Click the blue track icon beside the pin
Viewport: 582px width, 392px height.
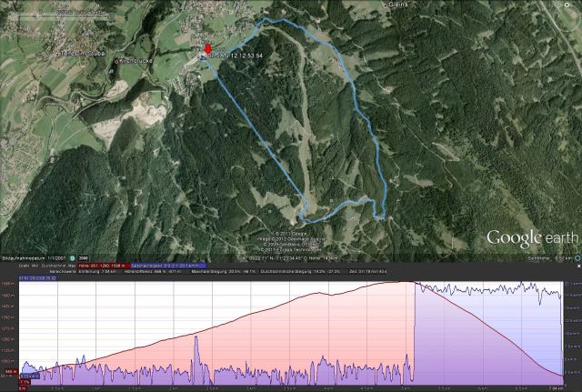(x=201, y=56)
